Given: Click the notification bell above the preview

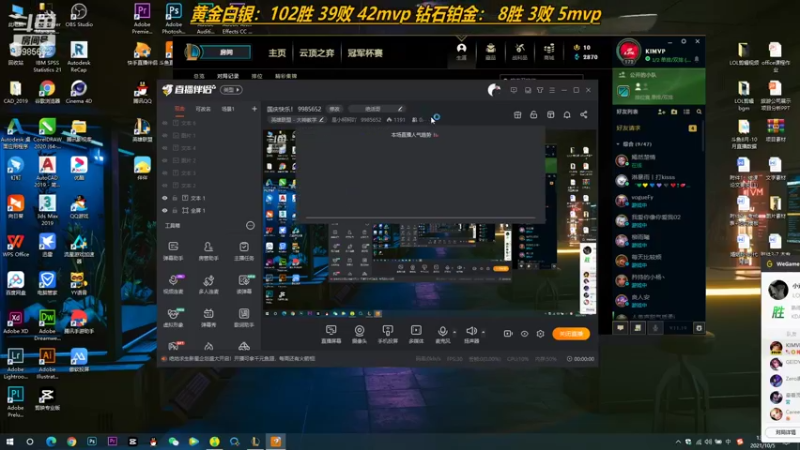Looking at the screenshot, I should (567, 115).
